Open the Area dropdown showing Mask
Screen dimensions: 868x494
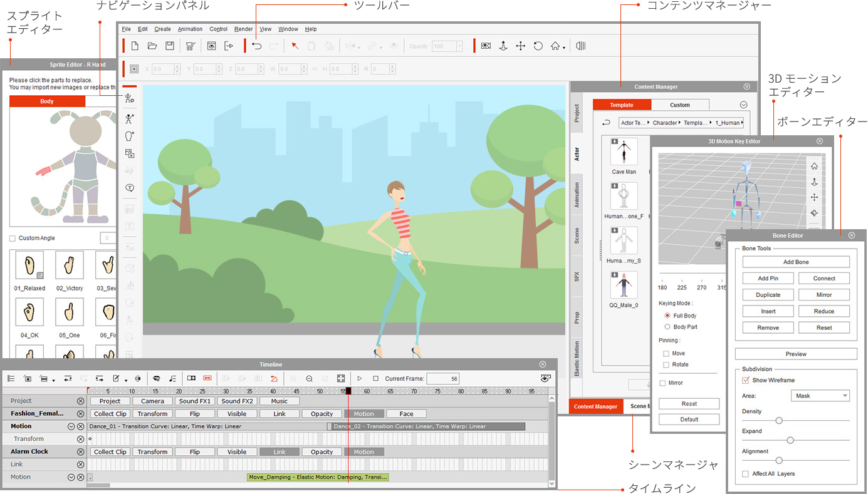tap(820, 396)
